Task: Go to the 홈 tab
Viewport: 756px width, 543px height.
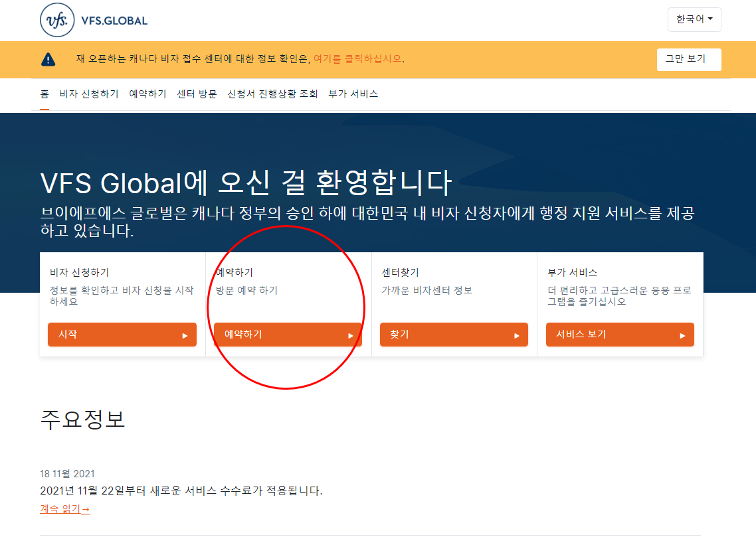Action: pyautogui.click(x=45, y=94)
